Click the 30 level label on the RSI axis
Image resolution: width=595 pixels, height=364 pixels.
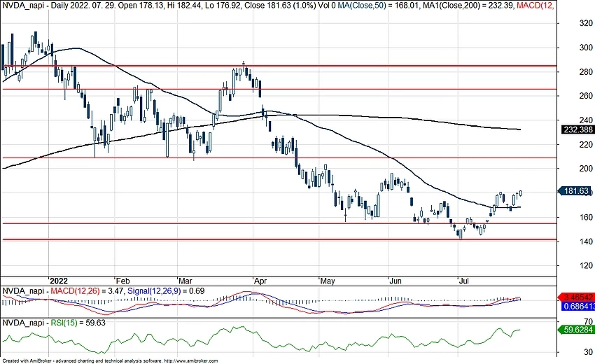[x=589, y=352]
